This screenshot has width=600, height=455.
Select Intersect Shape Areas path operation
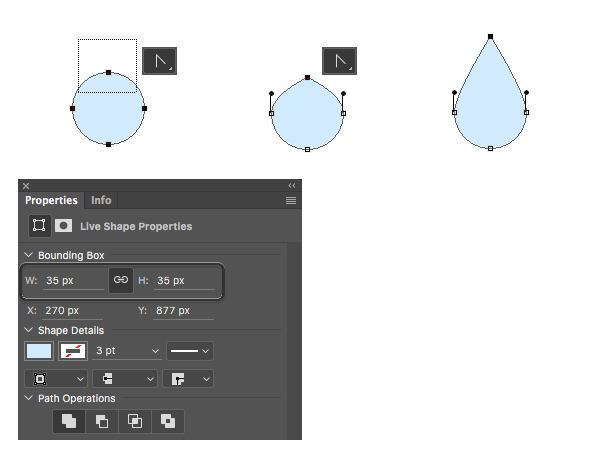coord(135,421)
